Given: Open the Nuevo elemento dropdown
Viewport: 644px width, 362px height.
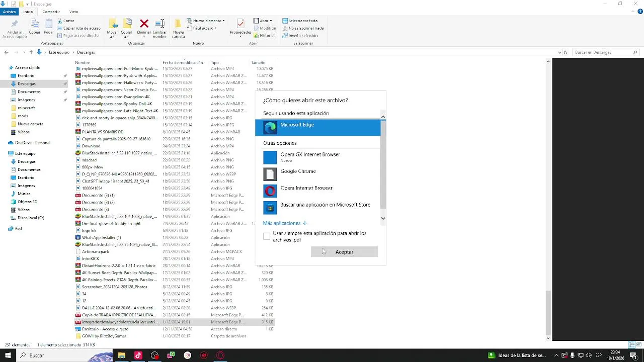Looking at the screenshot, I should 205,21.
